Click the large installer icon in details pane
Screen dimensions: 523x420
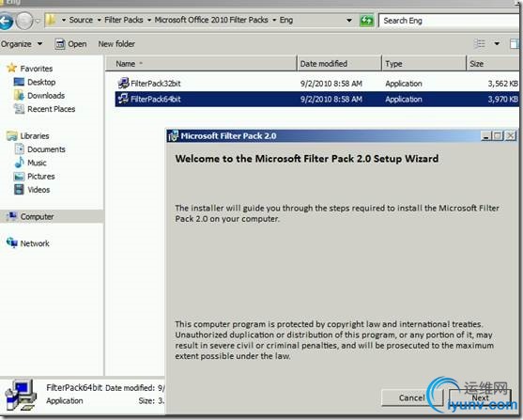coord(21,395)
